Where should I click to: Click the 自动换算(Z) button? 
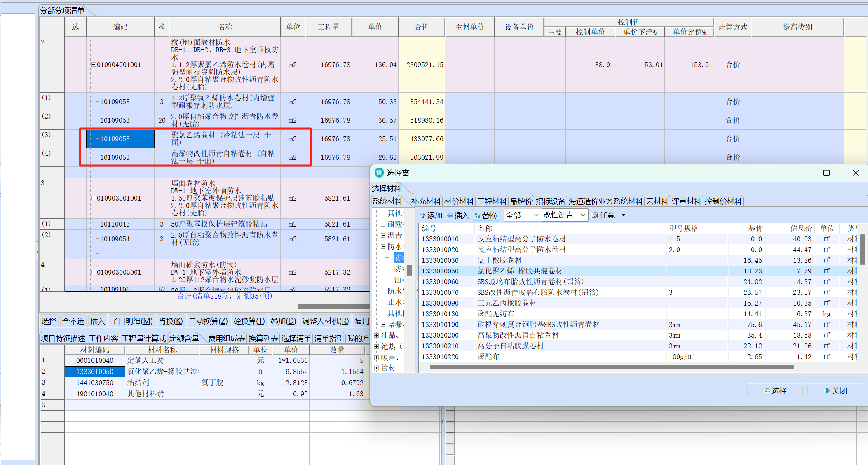pyautogui.click(x=208, y=321)
